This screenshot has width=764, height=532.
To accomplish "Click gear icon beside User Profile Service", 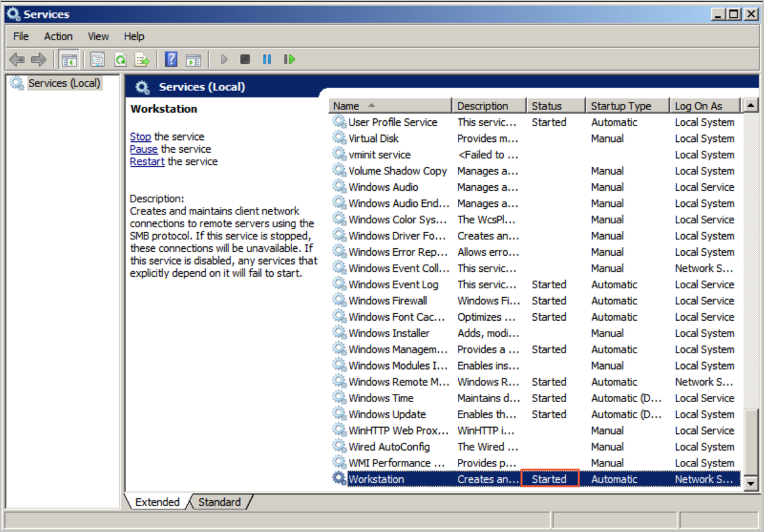I will click(339, 122).
